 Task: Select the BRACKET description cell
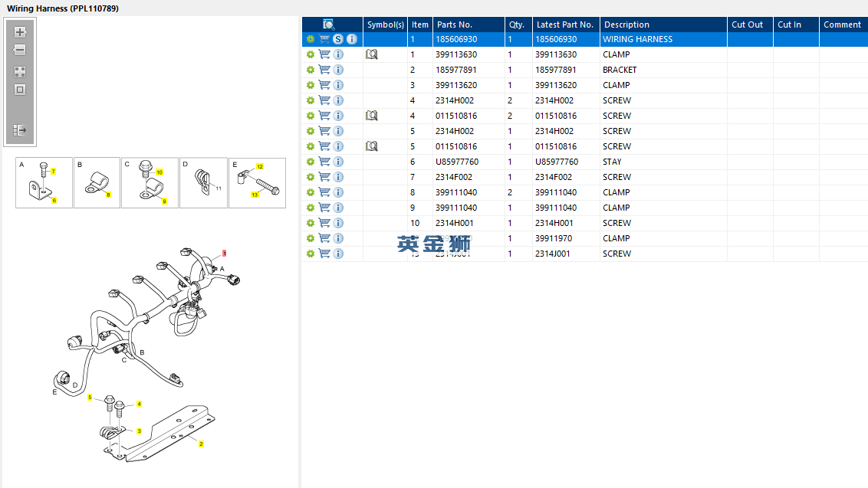[663, 70]
